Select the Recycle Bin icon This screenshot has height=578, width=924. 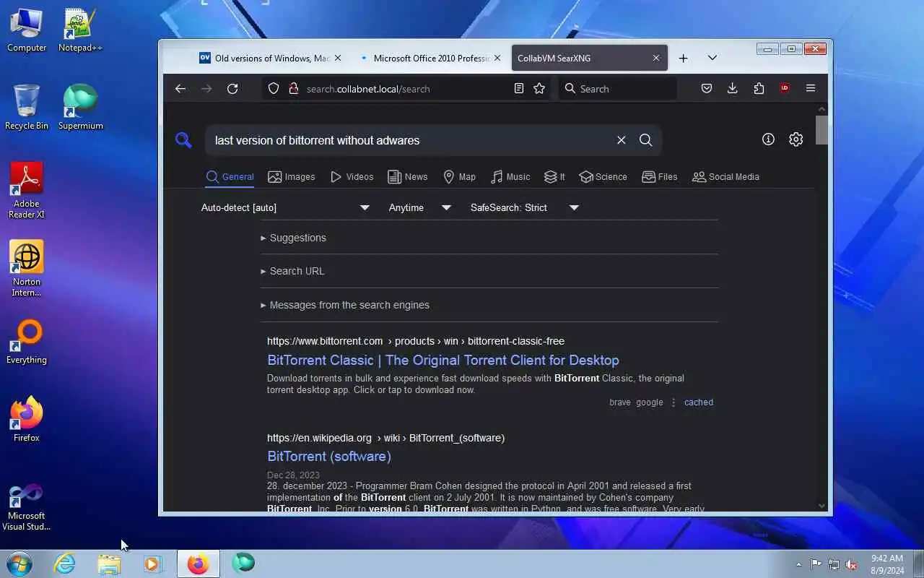27,108
